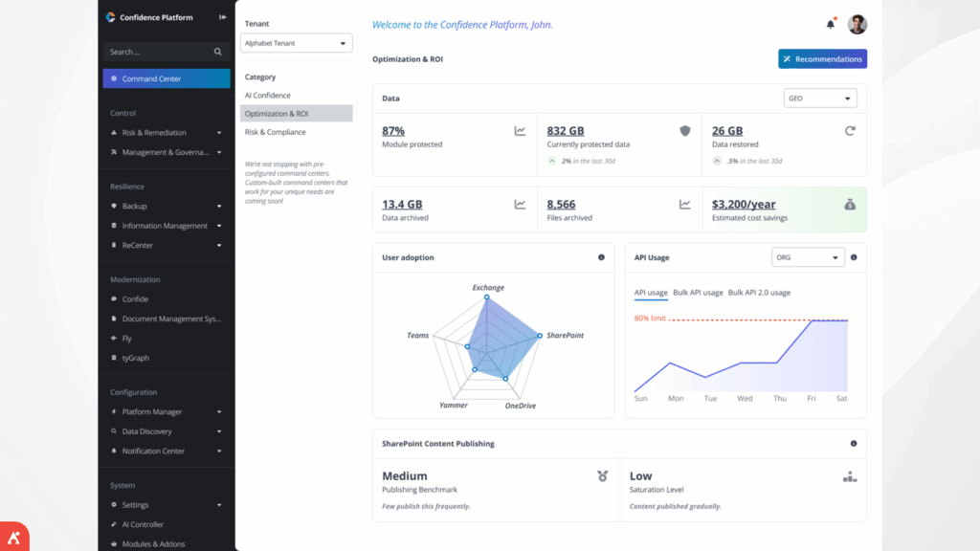Expand Information Management menu arrow
This screenshot has width=980, height=551.
click(219, 226)
